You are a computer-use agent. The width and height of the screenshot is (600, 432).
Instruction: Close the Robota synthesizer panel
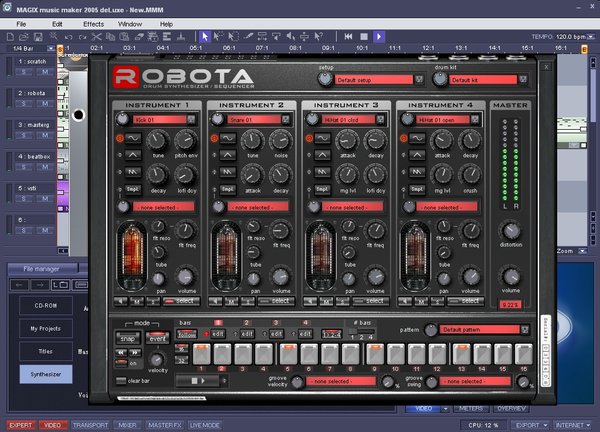546,67
